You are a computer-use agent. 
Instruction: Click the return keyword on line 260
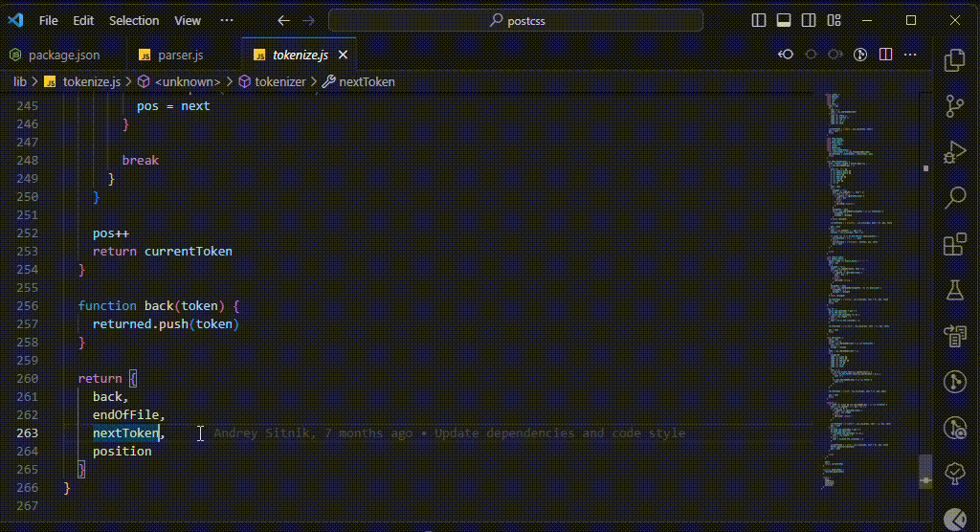pyautogui.click(x=100, y=379)
